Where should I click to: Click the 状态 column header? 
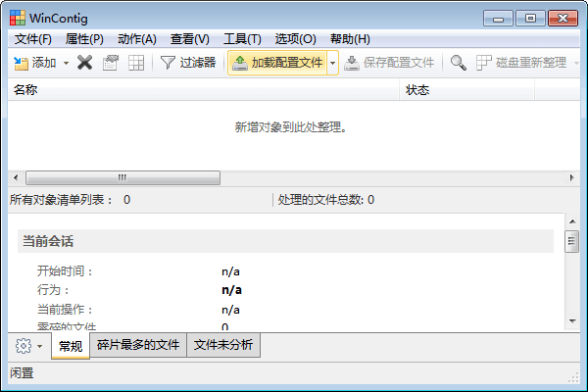[x=466, y=90]
